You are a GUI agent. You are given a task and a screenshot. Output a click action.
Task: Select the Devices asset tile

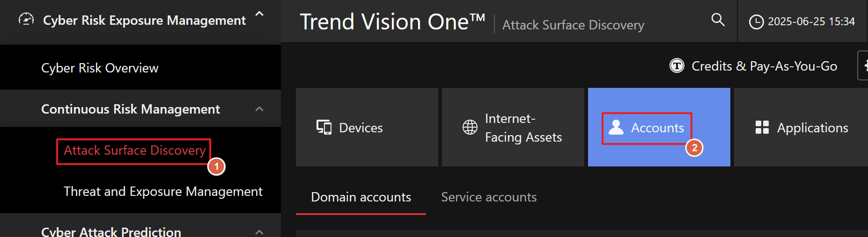pyautogui.click(x=367, y=127)
